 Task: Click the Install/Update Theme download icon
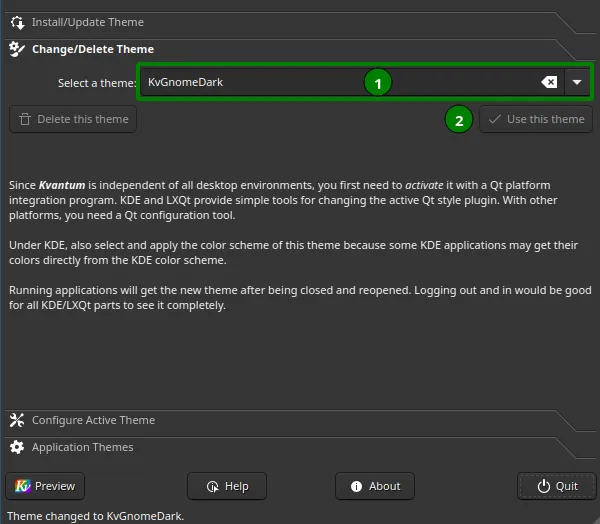tap(18, 23)
